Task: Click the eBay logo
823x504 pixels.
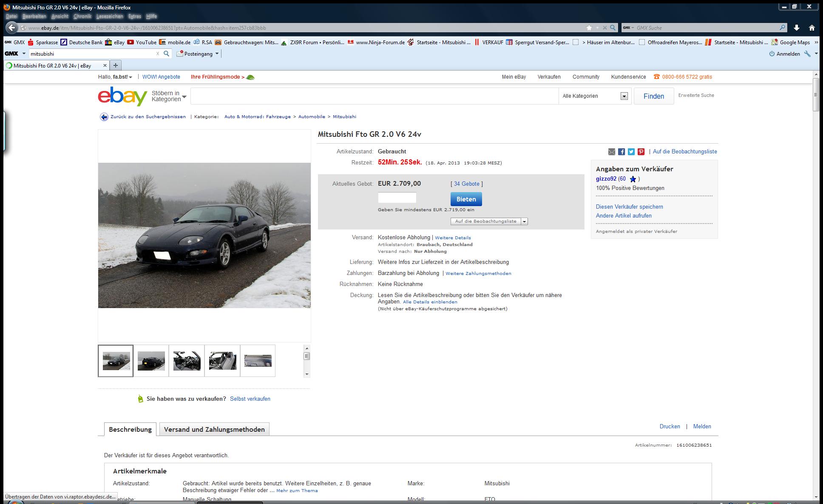Action: pyautogui.click(x=122, y=96)
